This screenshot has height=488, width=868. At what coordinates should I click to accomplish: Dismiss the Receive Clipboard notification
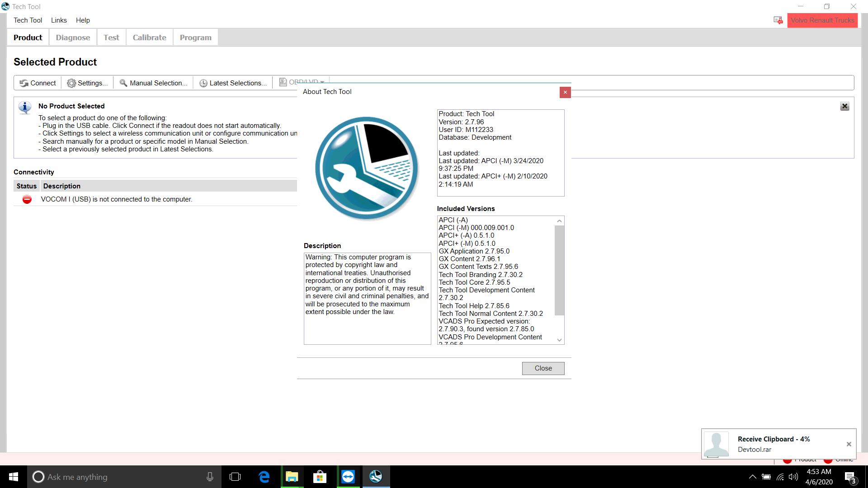pos(849,444)
